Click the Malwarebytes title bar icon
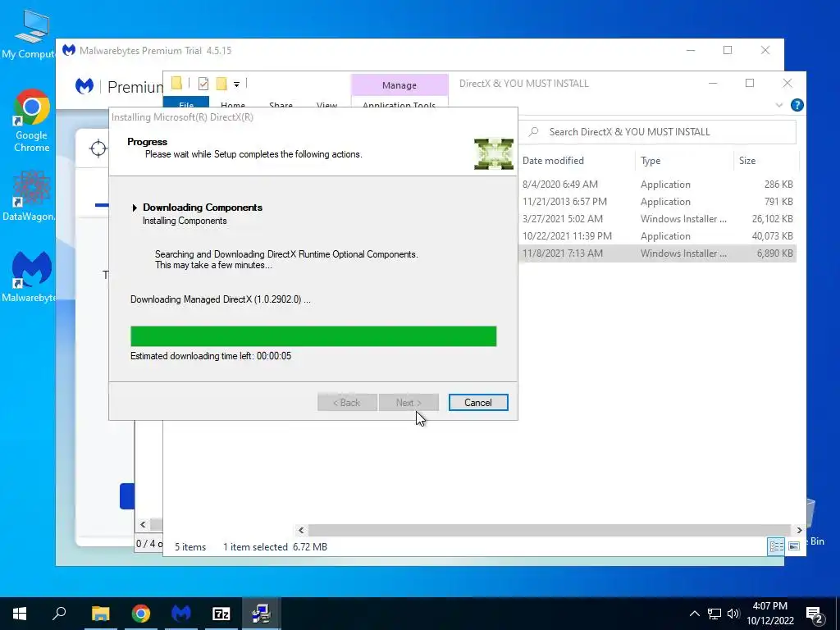840x630 pixels. click(x=69, y=50)
